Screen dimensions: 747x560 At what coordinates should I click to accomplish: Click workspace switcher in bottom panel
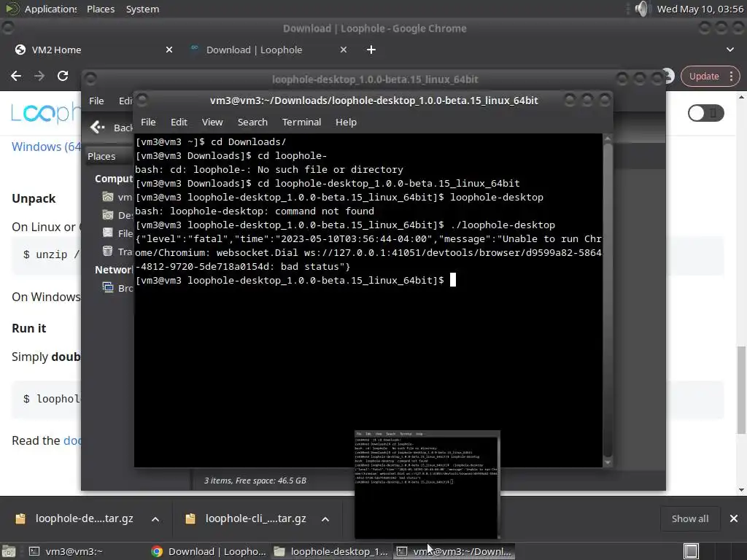point(691,551)
